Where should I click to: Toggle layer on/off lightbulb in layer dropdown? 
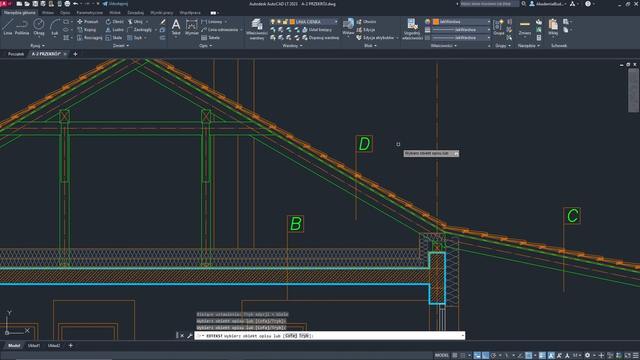(x=273, y=22)
